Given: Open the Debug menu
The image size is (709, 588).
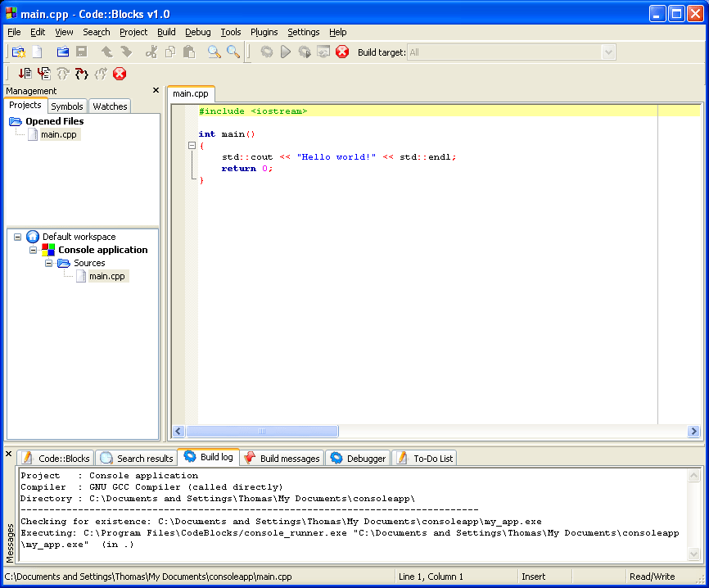Looking at the screenshot, I should pos(196,32).
